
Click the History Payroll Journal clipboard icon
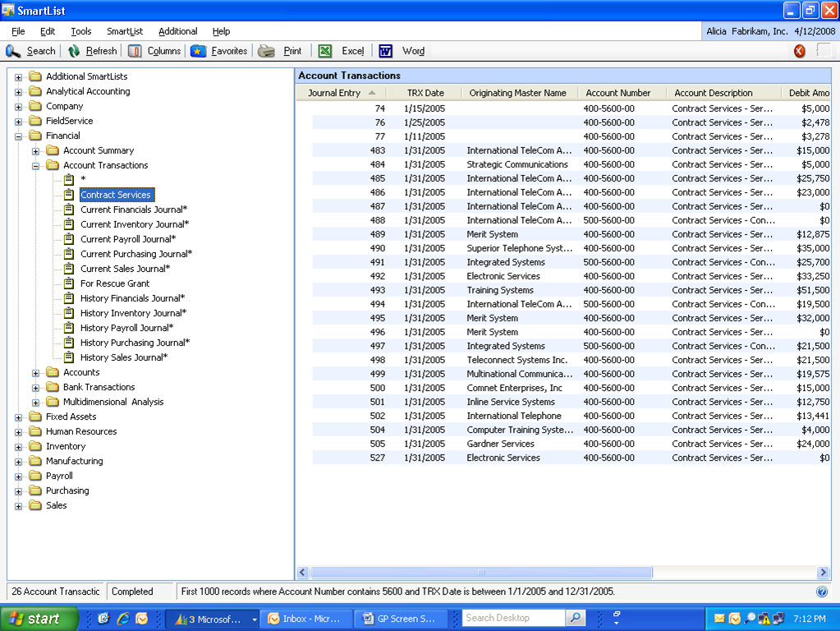pos(69,328)
